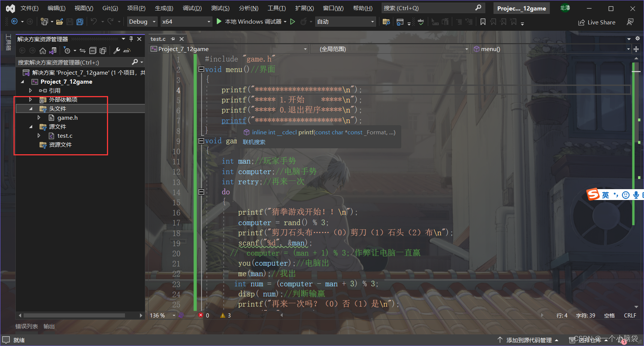Viewport: 644px width, 346px height.
Task: Open the menu() member dropdown
Action: tap(551, 49)
